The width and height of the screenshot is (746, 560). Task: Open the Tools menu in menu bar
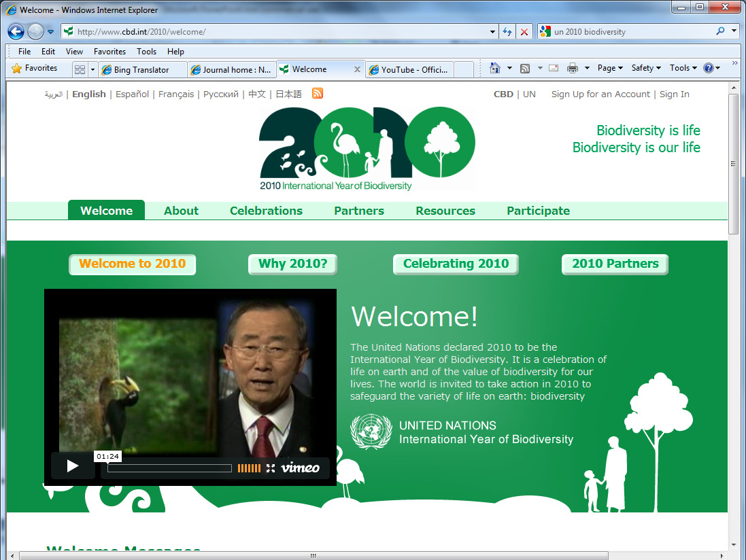pos(146,52)
